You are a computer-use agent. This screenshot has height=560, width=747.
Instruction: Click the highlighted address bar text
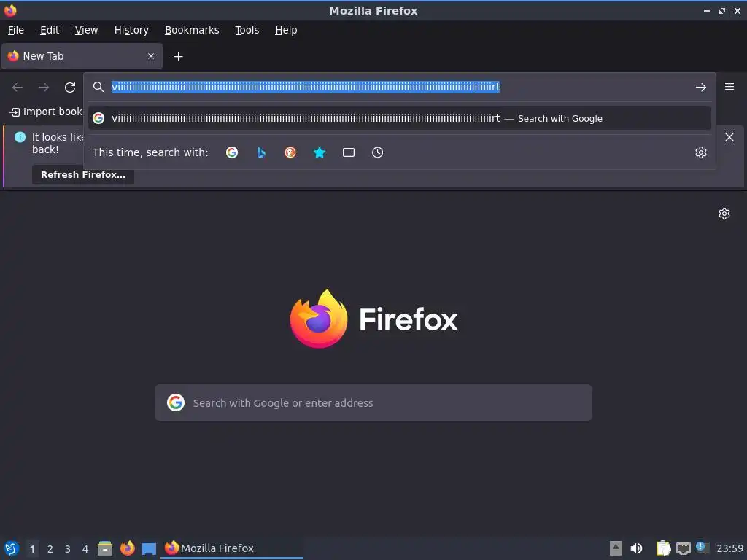pyautogui.click(x=306, y=87)
